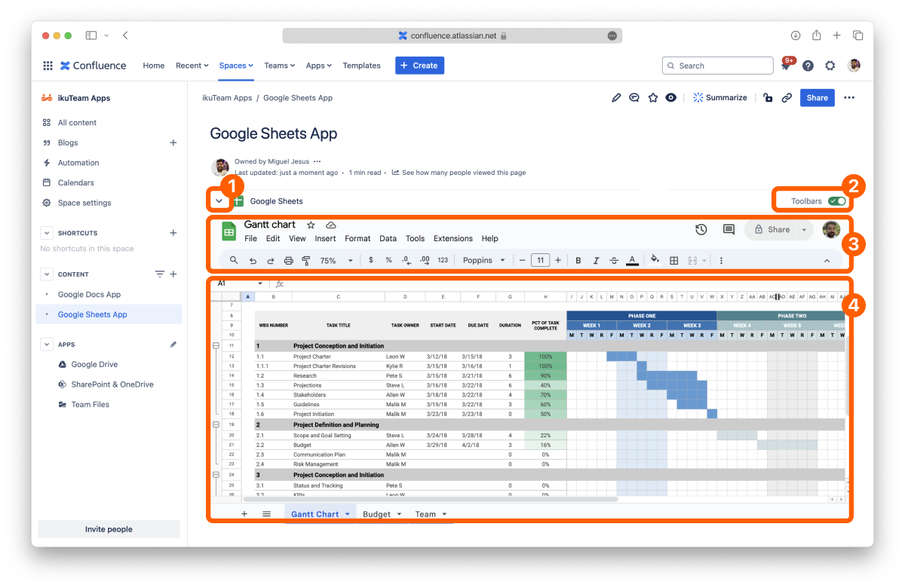Open text color picker

pos(633,261)
